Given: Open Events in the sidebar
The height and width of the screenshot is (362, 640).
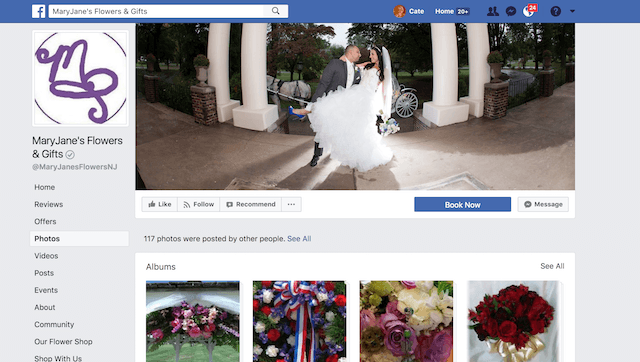Looking at the screenshot, I should (x=46, y=290).
